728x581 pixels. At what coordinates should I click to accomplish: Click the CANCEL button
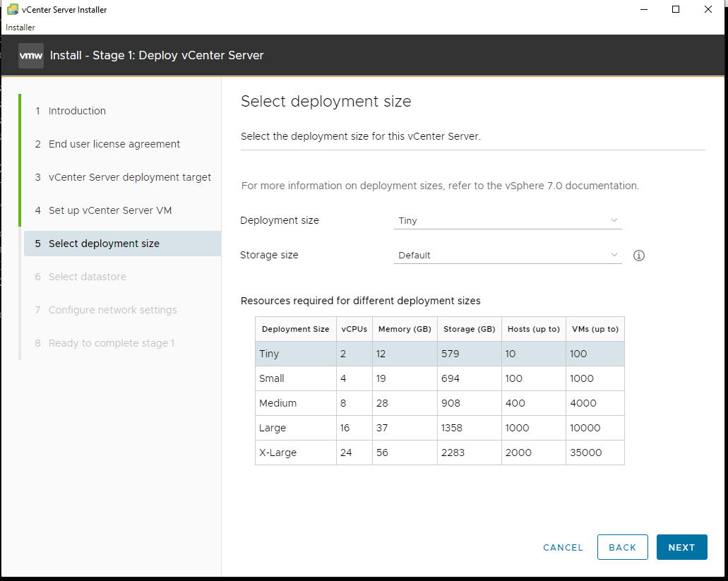[x=563, y=548]
